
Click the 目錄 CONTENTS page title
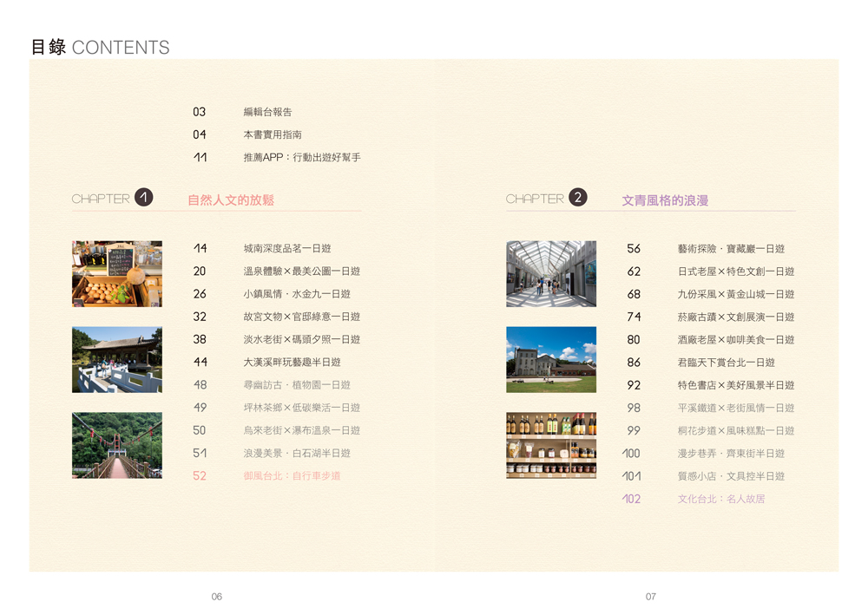100,48
